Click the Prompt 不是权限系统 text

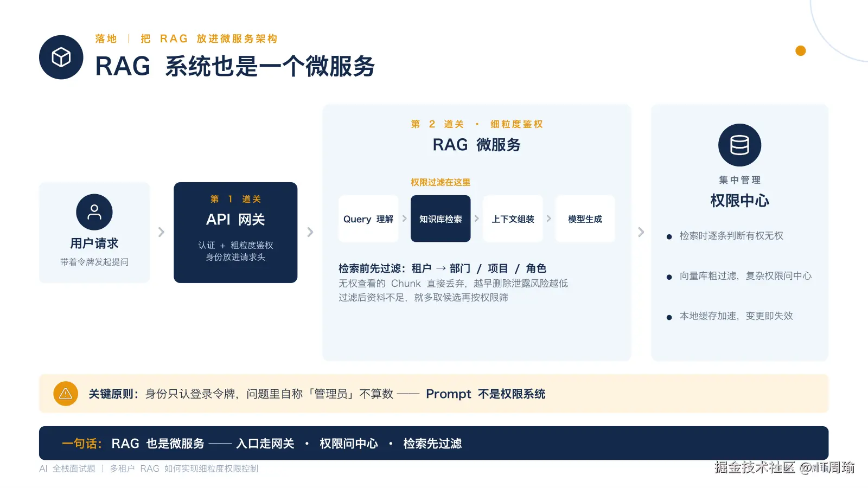tap(486, 394)
